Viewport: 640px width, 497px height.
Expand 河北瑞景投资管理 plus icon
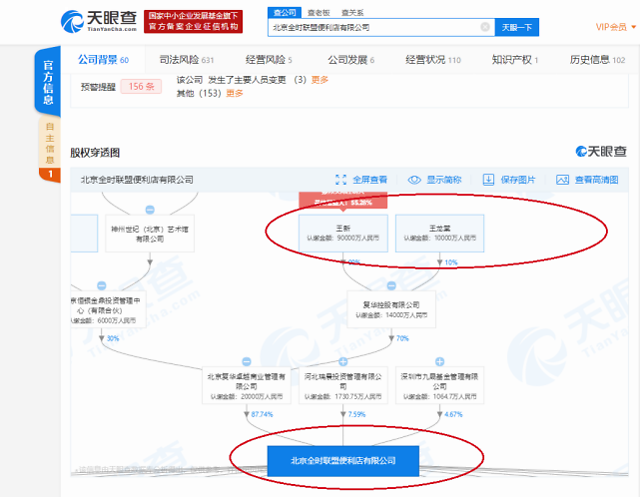pos(343,362)
